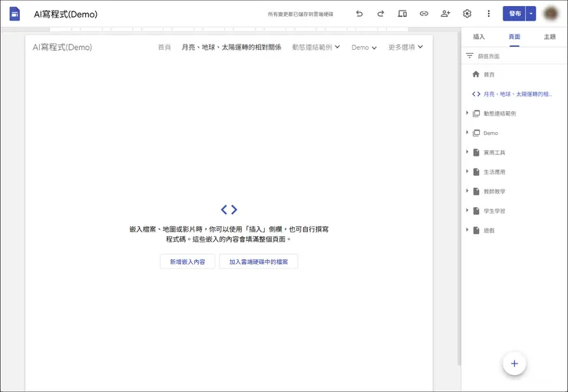Image resolution: width=568 pixels, height=392 pixels.
Task: Click the AI寫程式(Demo) site title in header
Action: pos(62,47)
